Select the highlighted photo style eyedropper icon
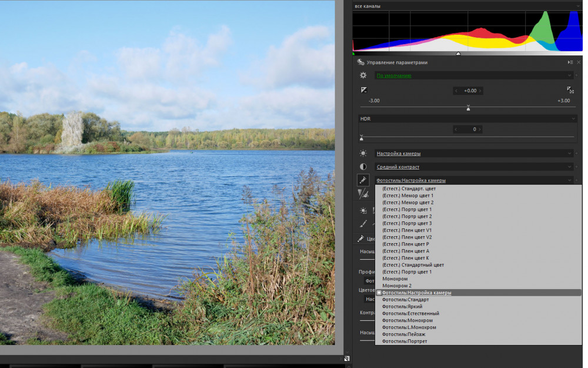Screen dimensions: 588x368 tap(363, 180)
